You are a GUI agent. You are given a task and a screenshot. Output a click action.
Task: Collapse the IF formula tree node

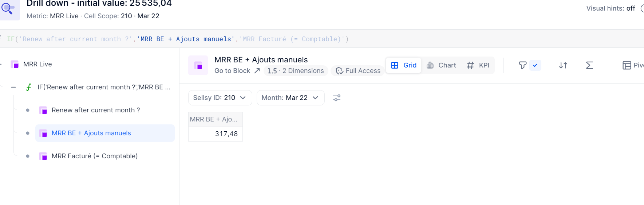(13, 87)
